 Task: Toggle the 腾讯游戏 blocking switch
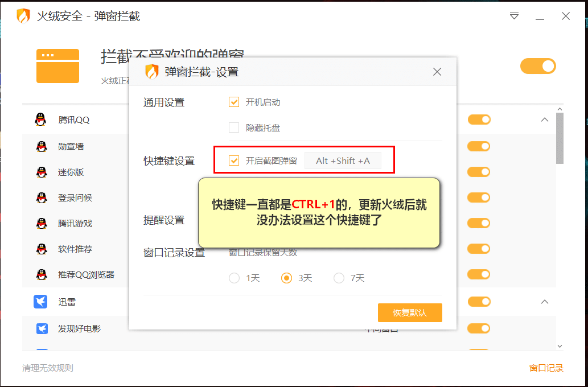[479, 223]
